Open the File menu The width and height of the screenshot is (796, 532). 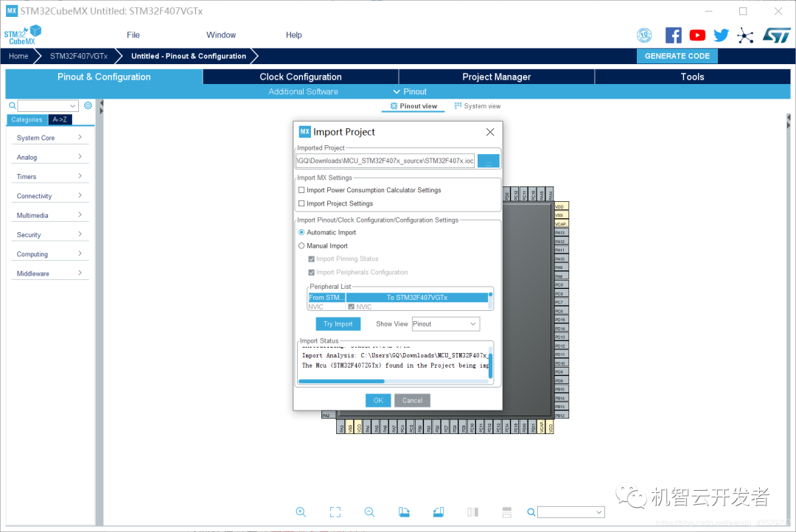tap(133, 35)
